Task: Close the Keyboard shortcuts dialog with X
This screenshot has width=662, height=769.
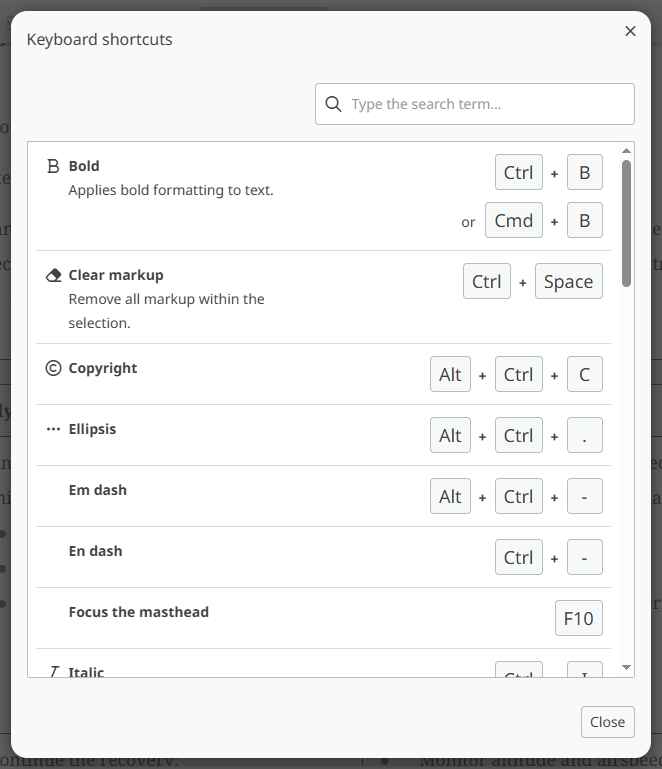Action: point(630,31)
